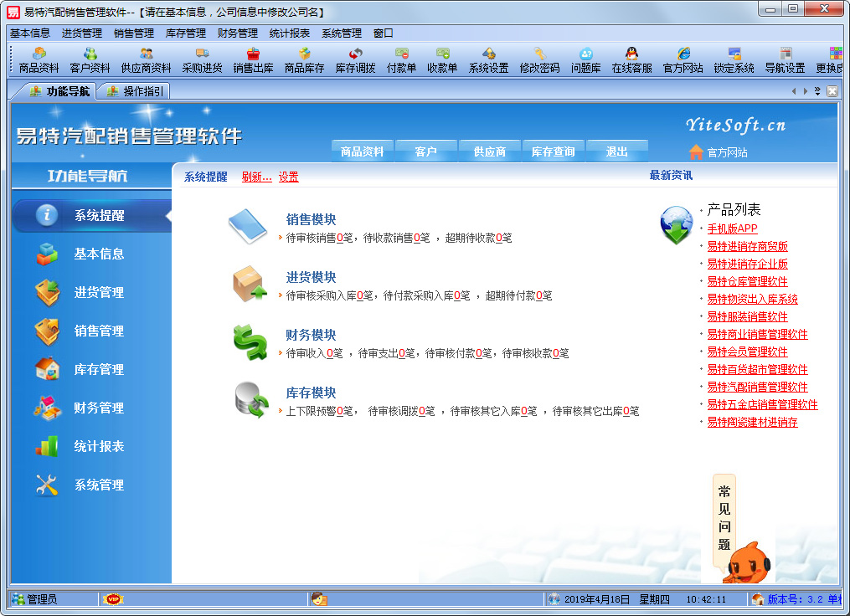Open the 进货管理 menu
Image resolution: width=850 pixels, height=616 pixels.
(82, 33)
